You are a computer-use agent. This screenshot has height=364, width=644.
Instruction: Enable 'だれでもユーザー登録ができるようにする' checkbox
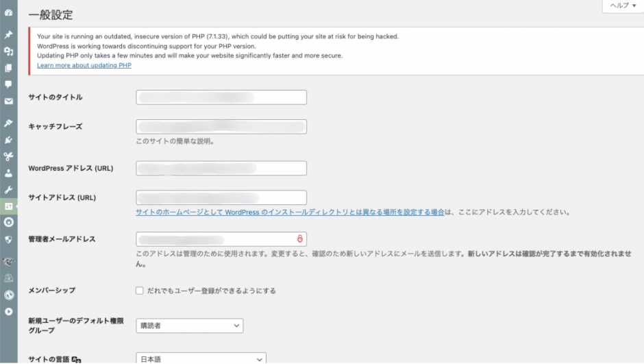(x=140, y=291)
